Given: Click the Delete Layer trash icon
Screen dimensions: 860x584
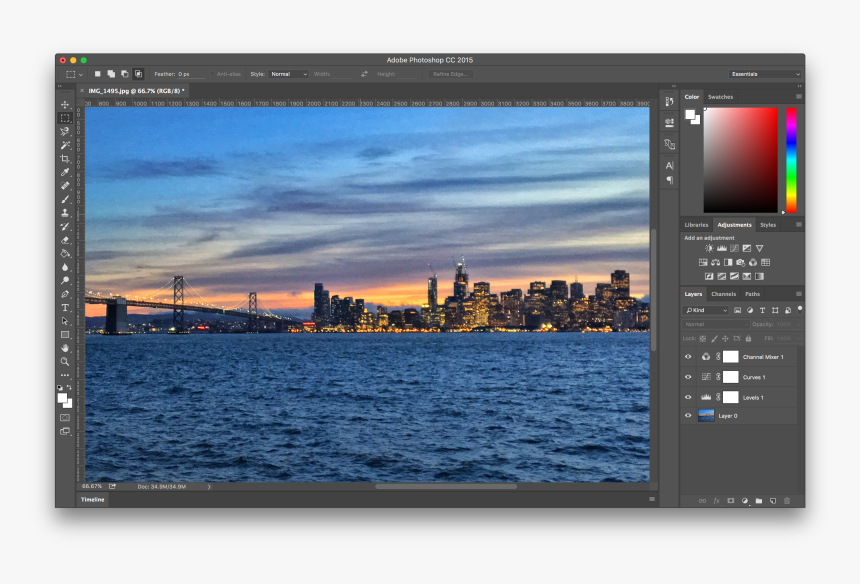Looking at the screenshot, I should pyautogui.click(x=785, y=499).
